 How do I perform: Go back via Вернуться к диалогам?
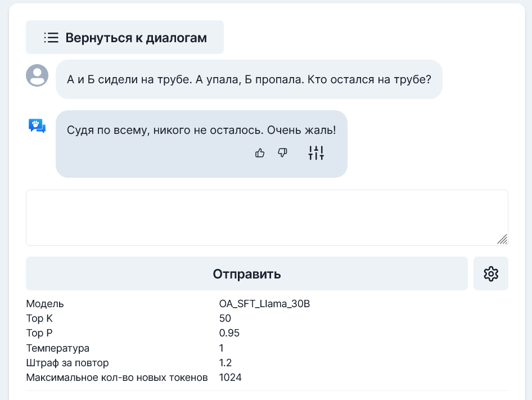click(x=136, y=38)
